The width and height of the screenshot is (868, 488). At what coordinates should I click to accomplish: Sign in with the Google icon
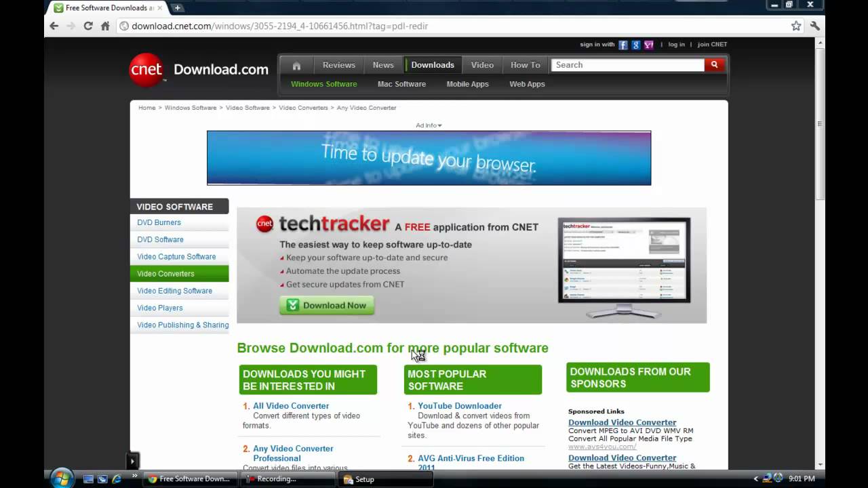click(x=636, y=45)
